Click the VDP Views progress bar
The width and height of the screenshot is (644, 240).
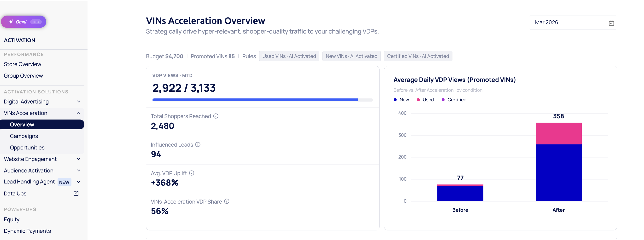[x=262, y=100]
